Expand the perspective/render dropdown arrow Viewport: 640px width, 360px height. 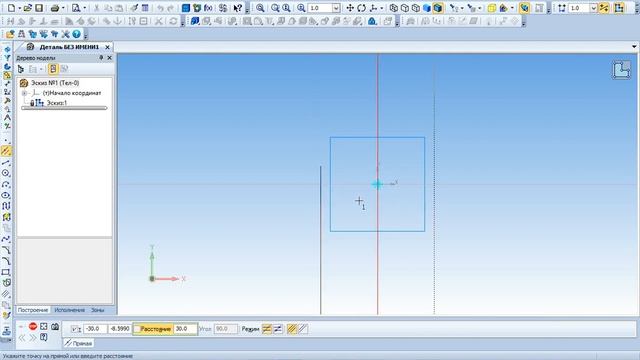[512, 8]
